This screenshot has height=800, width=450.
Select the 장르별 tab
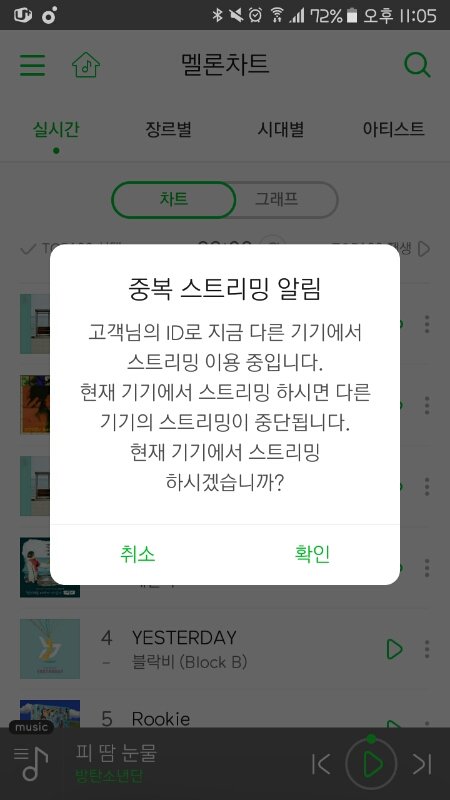[168, 129]
